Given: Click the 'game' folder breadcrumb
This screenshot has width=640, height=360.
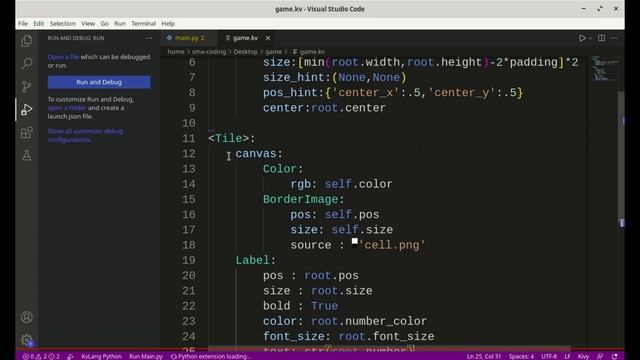Looking at the screenshot, I should (273, 52).
